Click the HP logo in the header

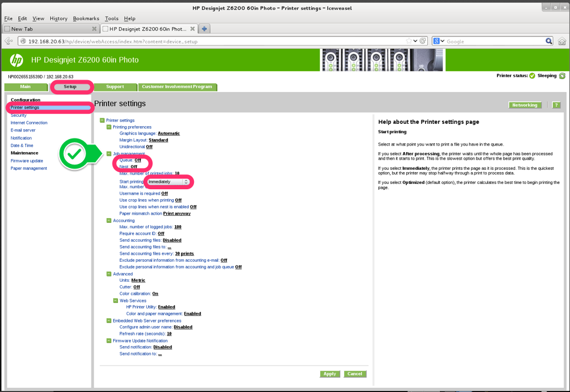[16, 60]
